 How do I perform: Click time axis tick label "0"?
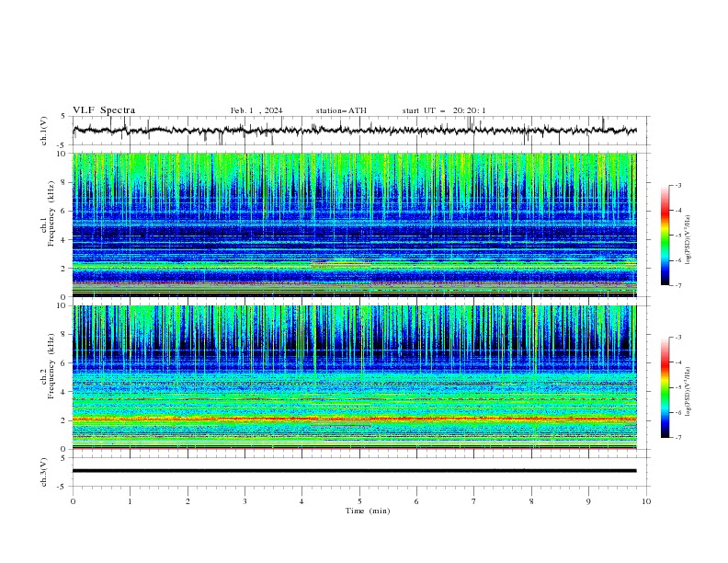[73, 501]
